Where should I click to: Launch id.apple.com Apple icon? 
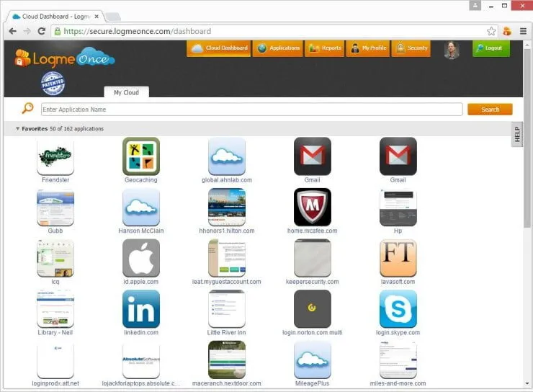[x=141, y=259]
